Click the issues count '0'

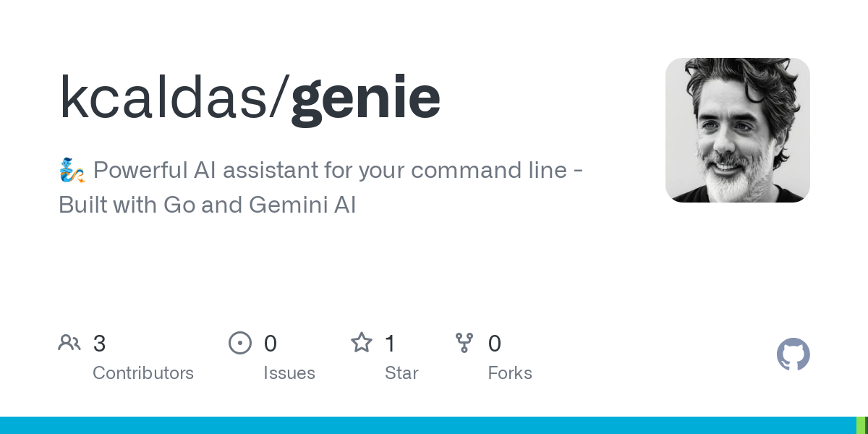(x=270, y=344)
